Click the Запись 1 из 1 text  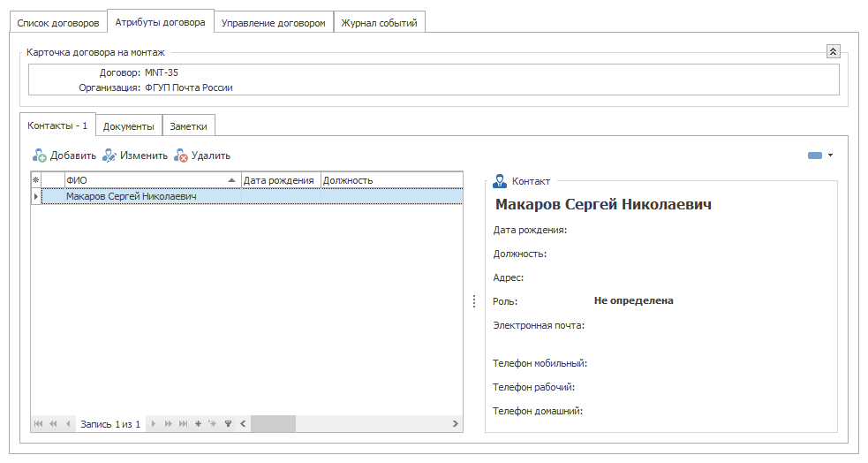[110, 424]
